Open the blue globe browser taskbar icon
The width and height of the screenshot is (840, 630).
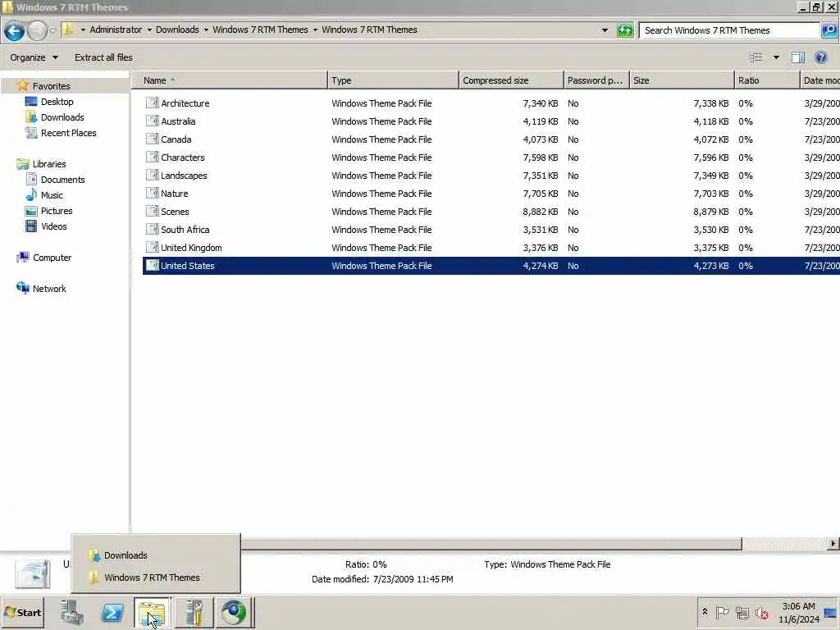[234, 612]
